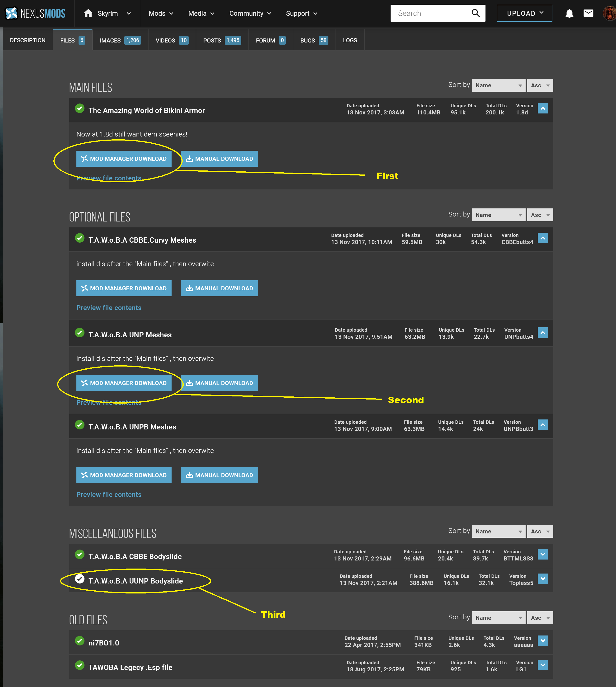Click green check icon for TAWOBA Legecy .Esp file
The height and width of the screenshot is (687, 616).
point(79,665)
